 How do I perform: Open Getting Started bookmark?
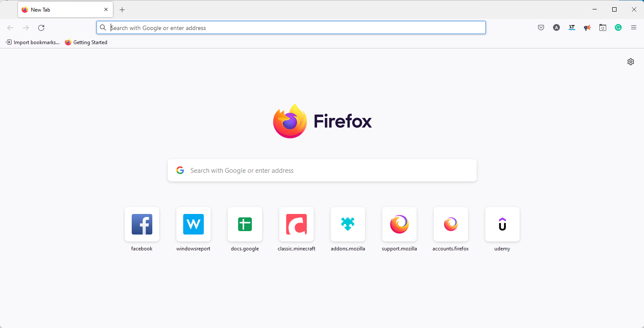click(x=86, y=42)
